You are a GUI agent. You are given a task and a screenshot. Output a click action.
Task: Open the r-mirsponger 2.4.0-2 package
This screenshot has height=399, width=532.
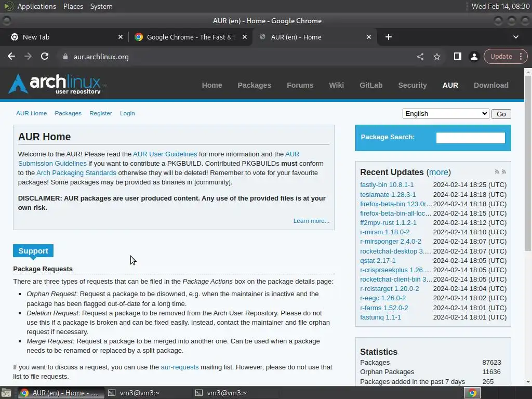point(391,242)
